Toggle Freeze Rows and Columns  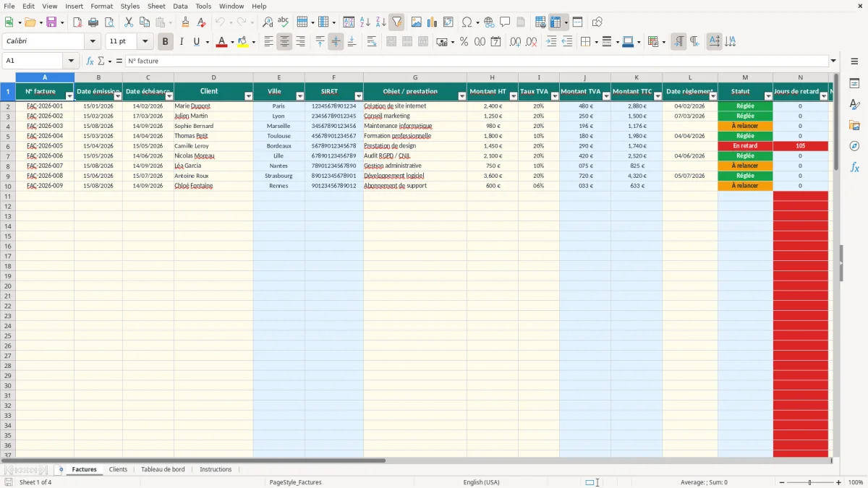click(x=556, y=22)
